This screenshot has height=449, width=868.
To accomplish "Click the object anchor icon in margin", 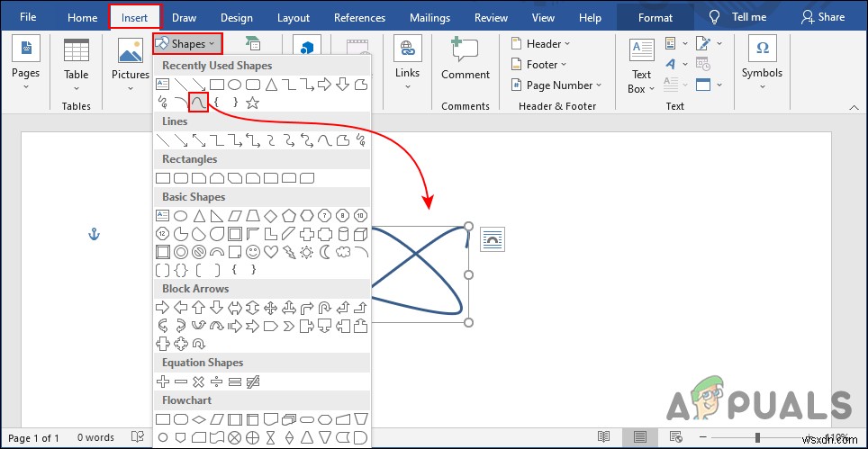I will [95, 235].
